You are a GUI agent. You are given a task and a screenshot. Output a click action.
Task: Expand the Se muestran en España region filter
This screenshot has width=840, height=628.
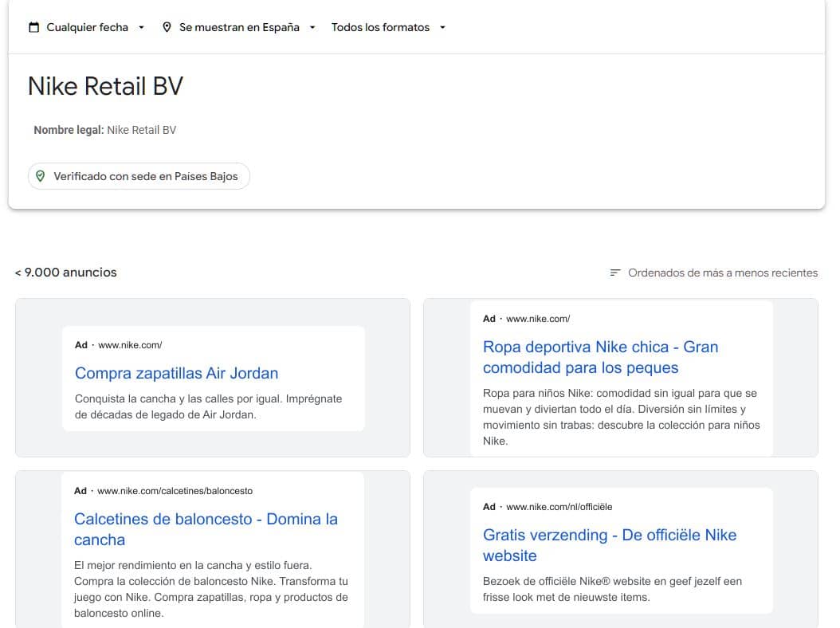[239, 27]
